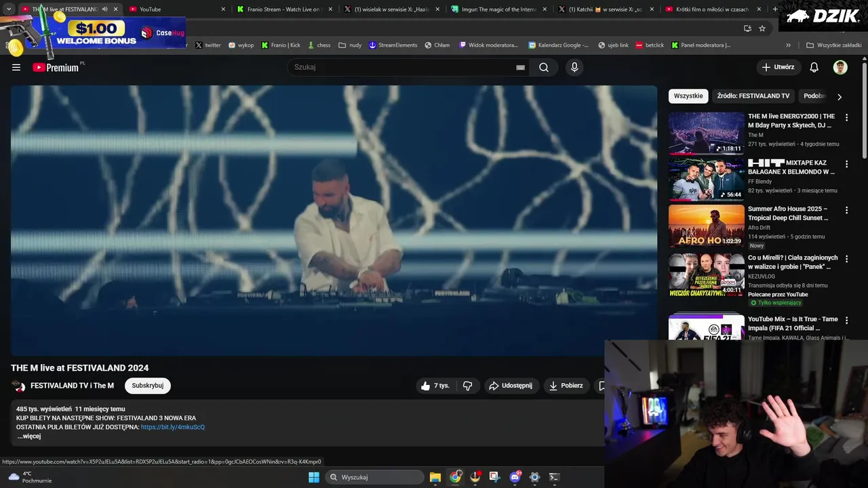Screen dimensions: 868x488
Task: Open the weather widget 4°C Pochmurnie
Action: (x=31, y=477)
